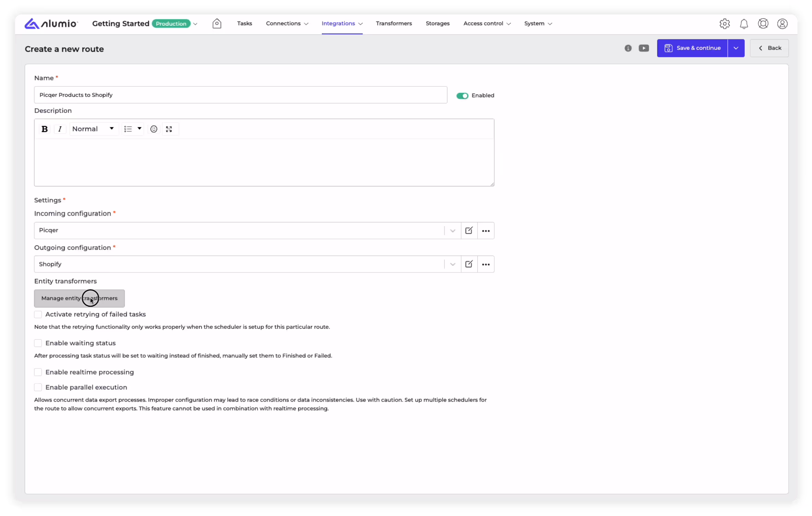Viewport: 812px width, 516px height.
Task: Enable parallel execution checkbox
Action: (x=38, y=388)
